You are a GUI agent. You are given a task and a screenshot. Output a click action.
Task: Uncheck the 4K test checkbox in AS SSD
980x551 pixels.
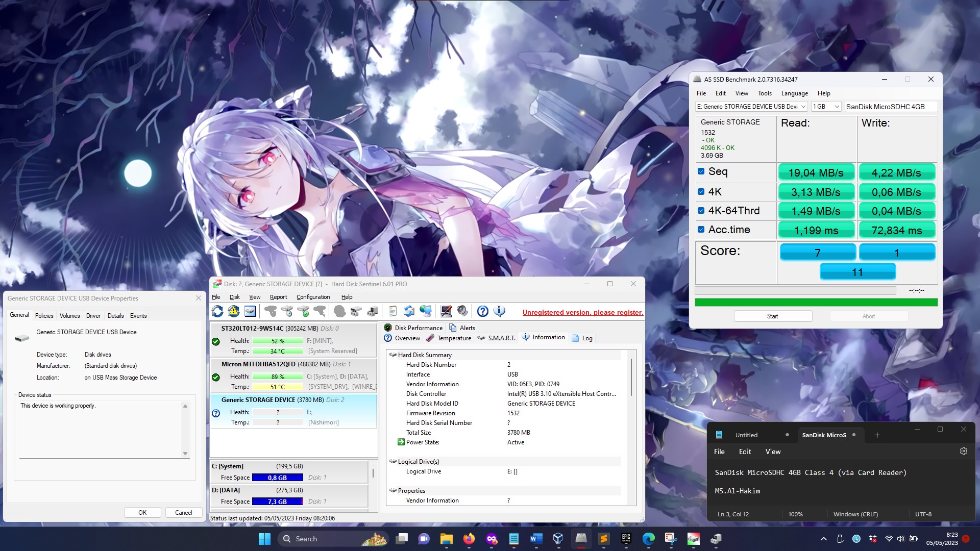701,192
